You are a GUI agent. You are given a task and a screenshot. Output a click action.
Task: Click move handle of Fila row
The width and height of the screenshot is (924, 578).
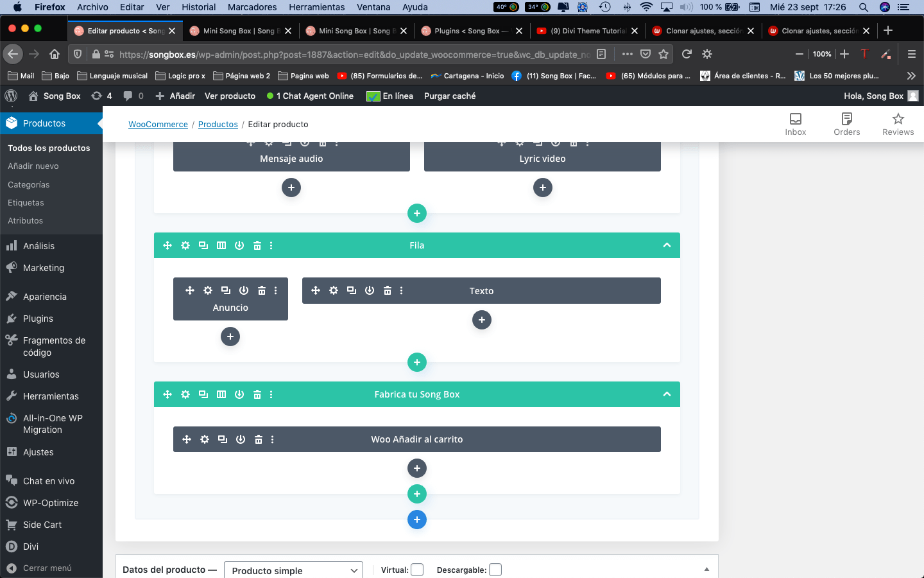(167, 245)
